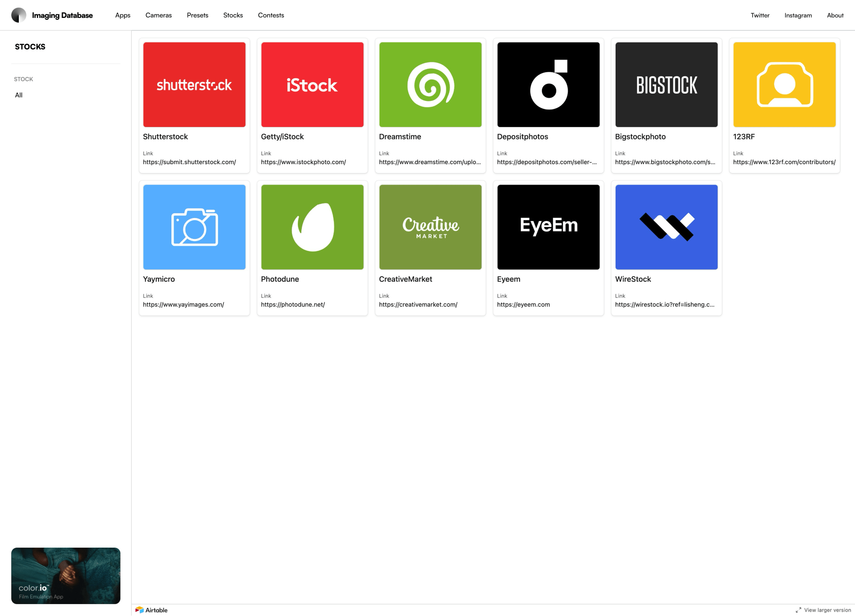Screen dimensions: 855x616
Task: Open the Creative Market logo thumbnail
Action: click(x=430, y=227)
